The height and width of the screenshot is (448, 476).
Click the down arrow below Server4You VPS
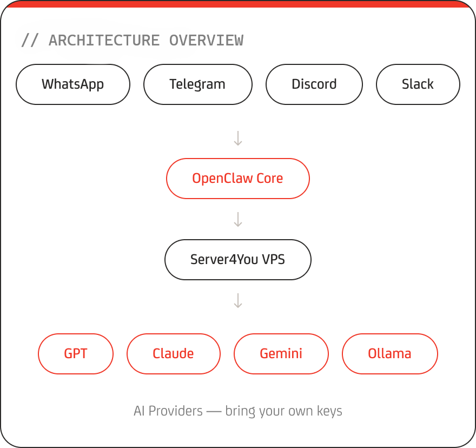pyautogui.click(x=237, y=300)
